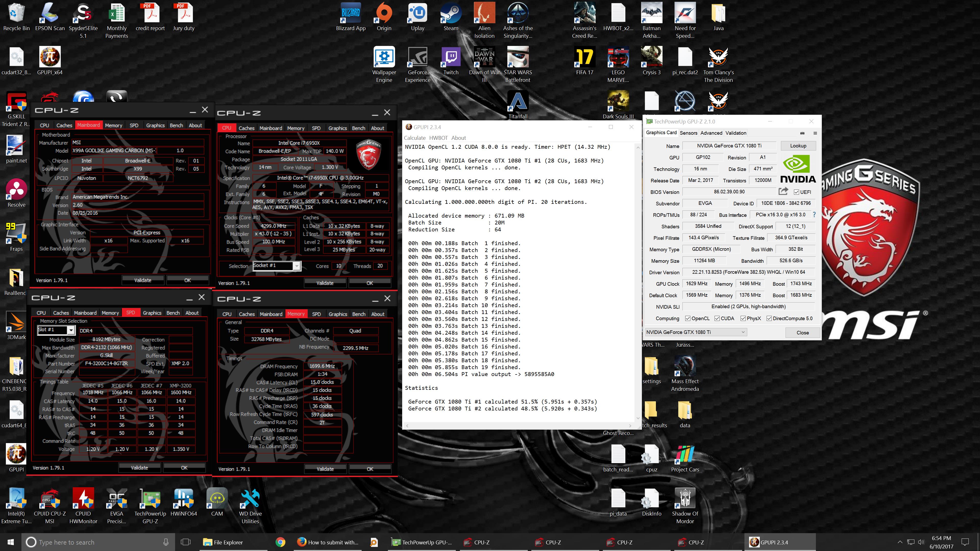This screenshot has height=551, width=980.
Task: Open Chrome from the taskbar
Action: (x=280, y=542)
